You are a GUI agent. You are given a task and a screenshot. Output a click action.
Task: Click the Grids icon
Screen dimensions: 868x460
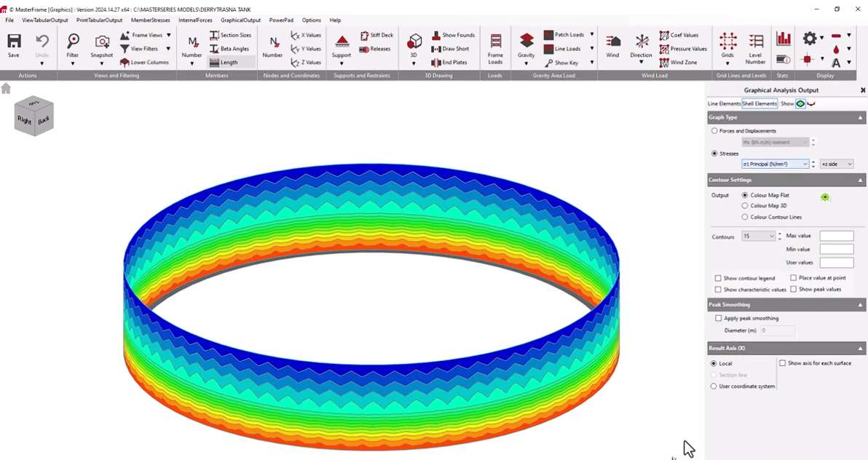click(727, 43)
